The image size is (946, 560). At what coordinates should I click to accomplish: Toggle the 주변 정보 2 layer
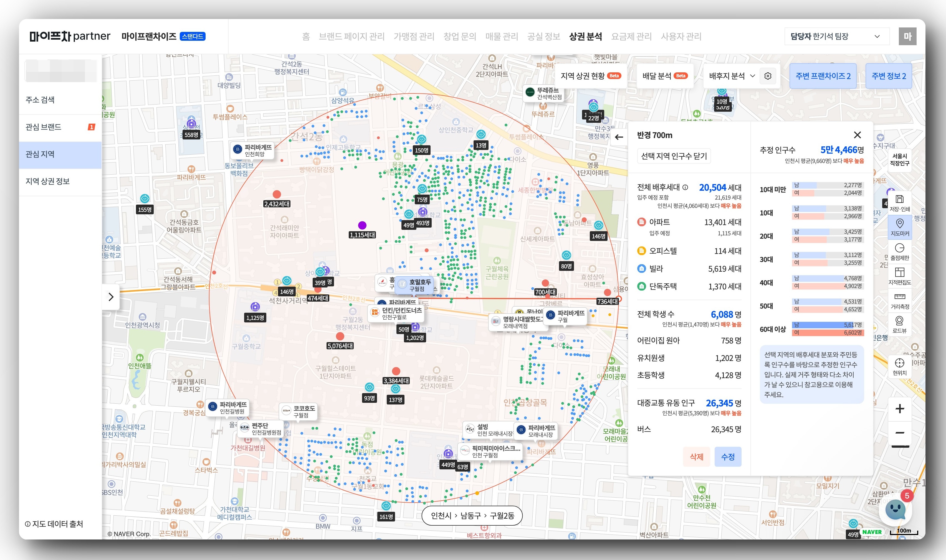(x=889, y=76)
